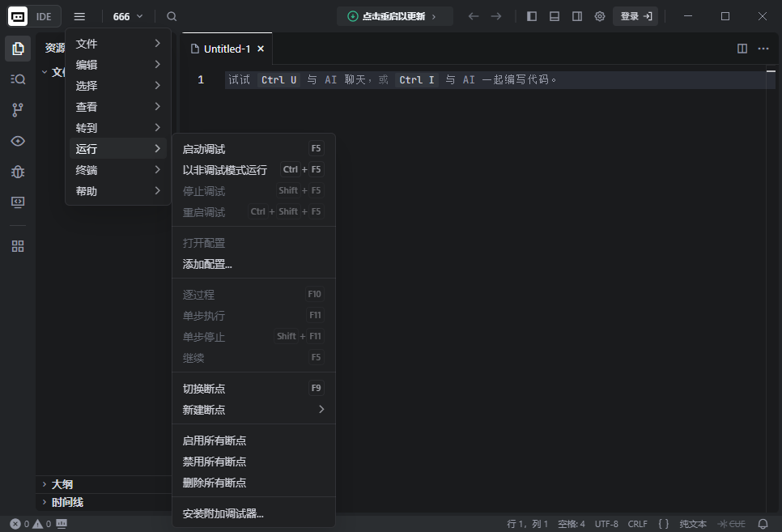Click the IDE logo button
This screenshot has height=532, width=782.
pos(34,16)
